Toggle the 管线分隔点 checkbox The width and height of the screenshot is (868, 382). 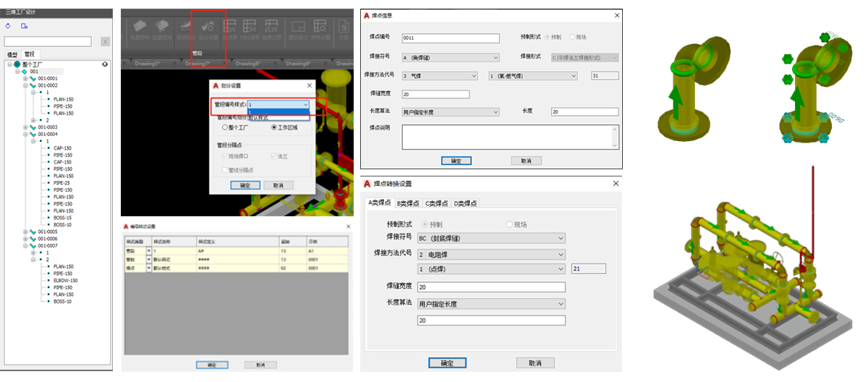tap(225, 170)
